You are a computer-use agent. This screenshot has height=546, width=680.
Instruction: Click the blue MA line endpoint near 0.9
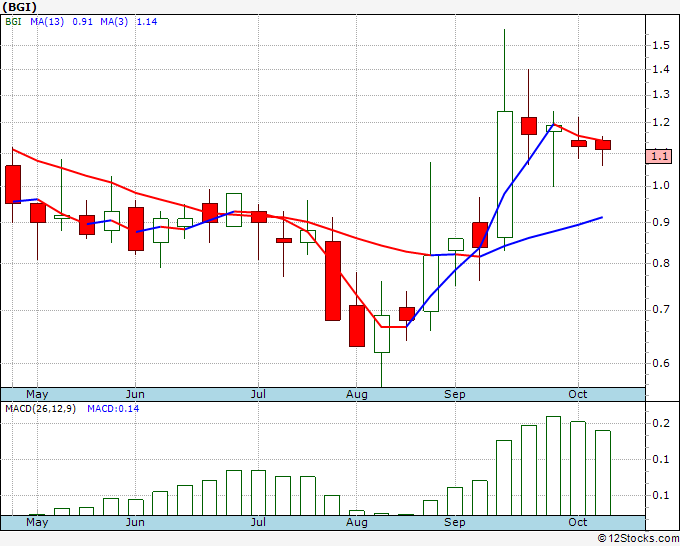point(602,217)
